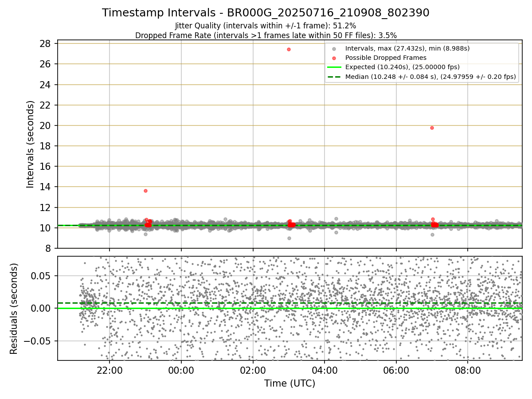Click the gray low outlier near 9 seconds around 03:00
The width and height of the screenshot is (532, 399).
[289, 238]
